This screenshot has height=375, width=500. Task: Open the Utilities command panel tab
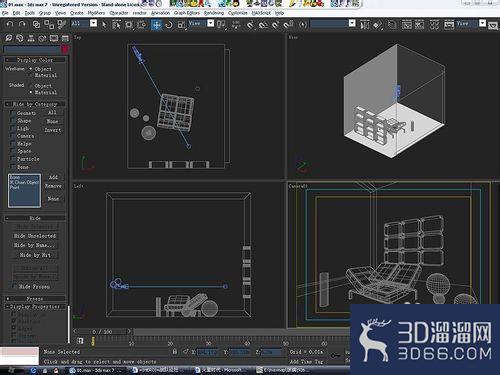pos(65,38)
